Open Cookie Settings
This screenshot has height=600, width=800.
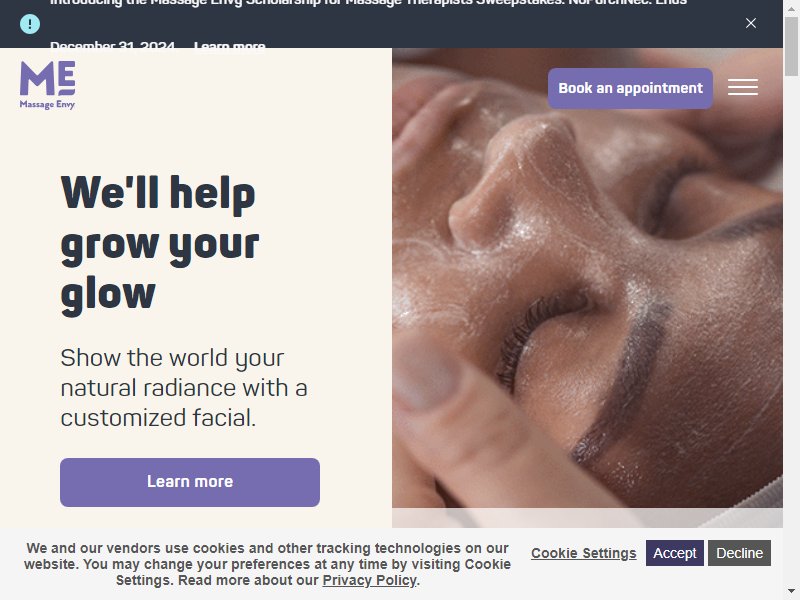click(584, 553)
